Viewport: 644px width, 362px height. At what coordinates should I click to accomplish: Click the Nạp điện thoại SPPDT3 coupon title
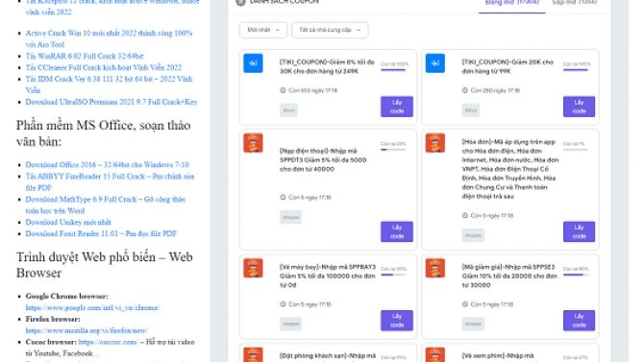tap(323, 160)
